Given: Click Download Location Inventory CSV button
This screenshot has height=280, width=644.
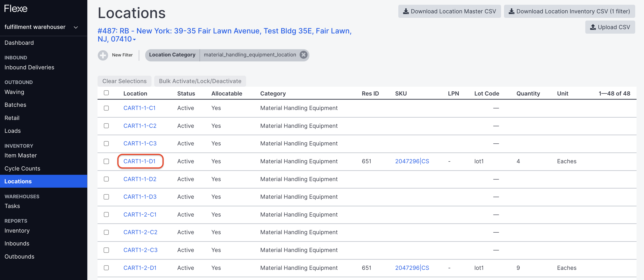Looking at the screenshot, I should 569,12.
